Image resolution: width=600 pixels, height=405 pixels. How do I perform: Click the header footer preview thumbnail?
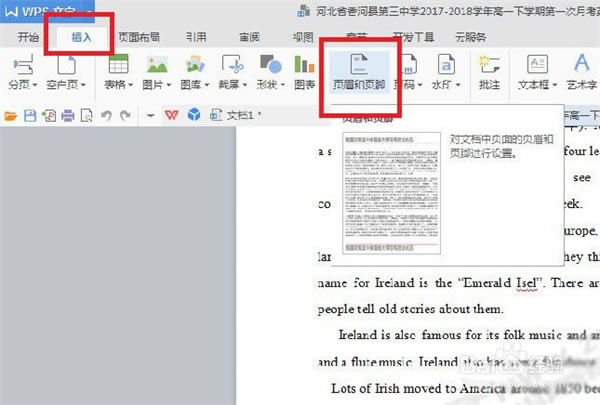(391, 193)
